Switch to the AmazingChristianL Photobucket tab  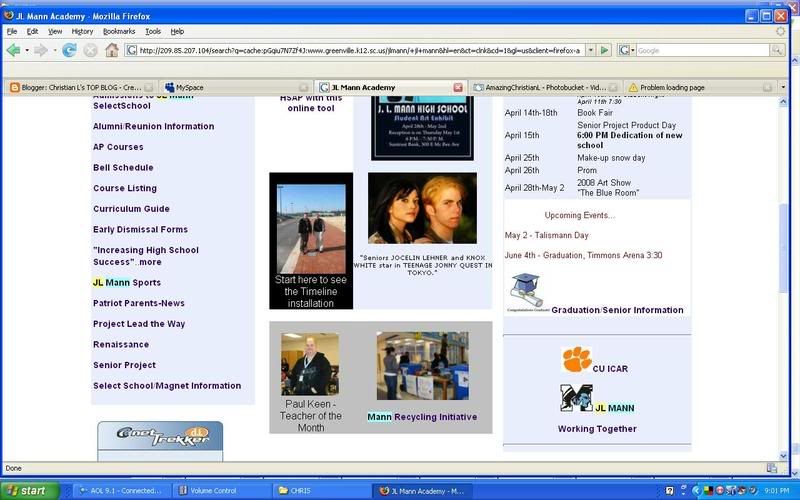545,88
